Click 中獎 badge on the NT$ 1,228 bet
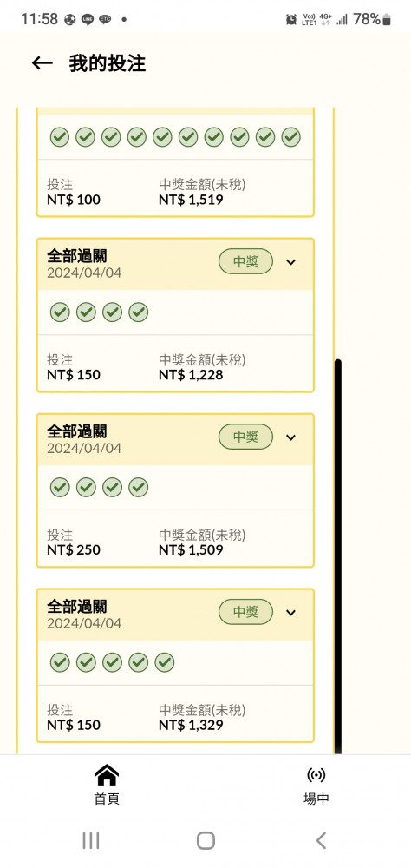This screenshot has width=411, height=868. click(x=245, y=262)
